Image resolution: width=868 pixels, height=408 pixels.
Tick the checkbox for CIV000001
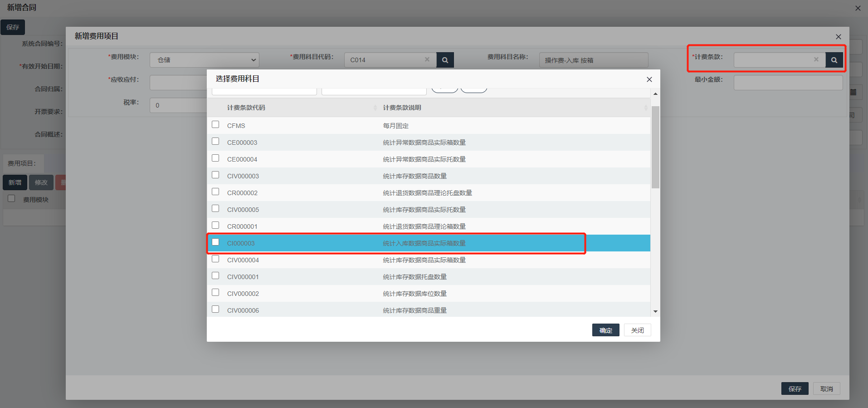[215, 275]
